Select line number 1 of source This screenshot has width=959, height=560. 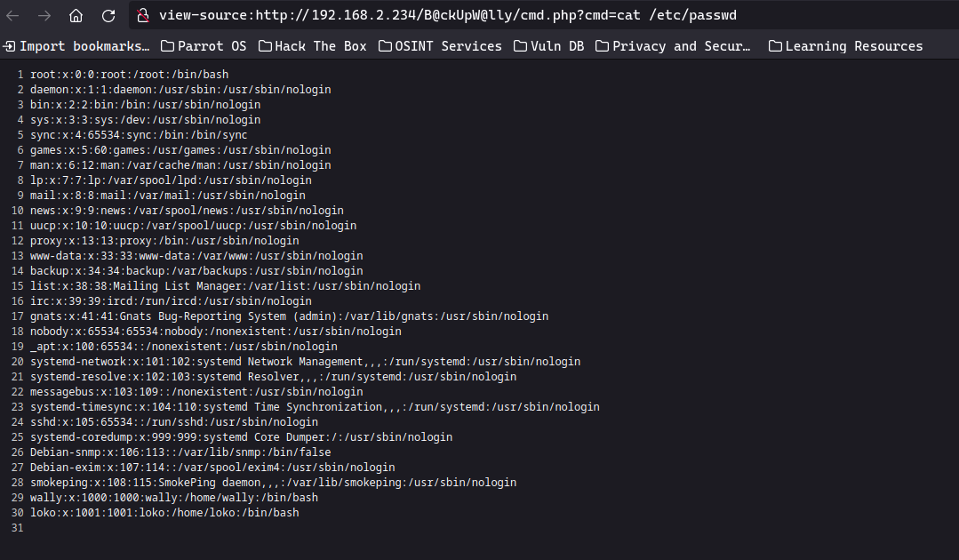pyautogui.click(x=20, y=74)
